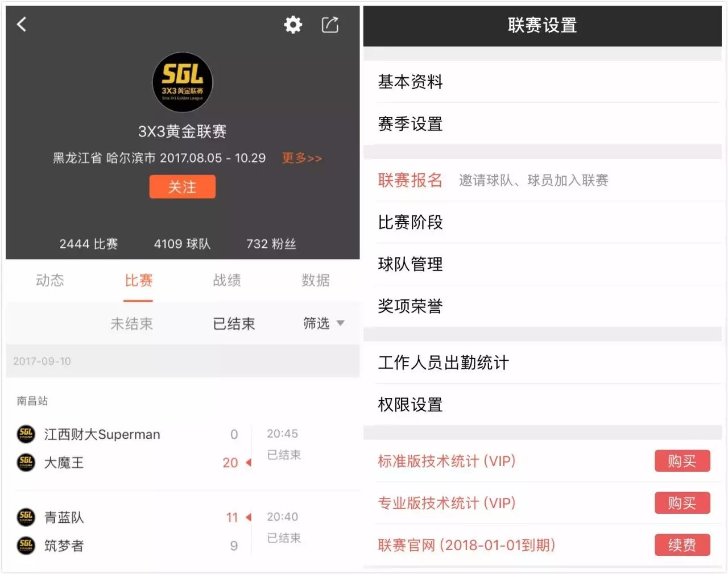
Task: Tap 联赛官网 (2018-01-01到期) label
Action: (466, 545)
